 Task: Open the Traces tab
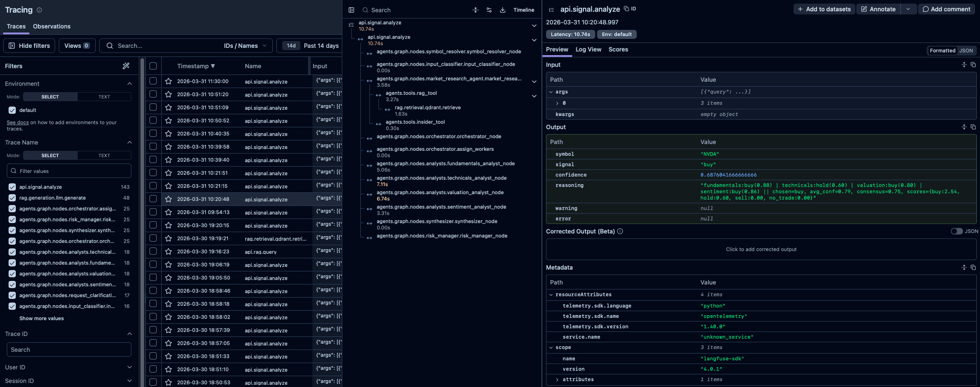click(x=16, y=26)
